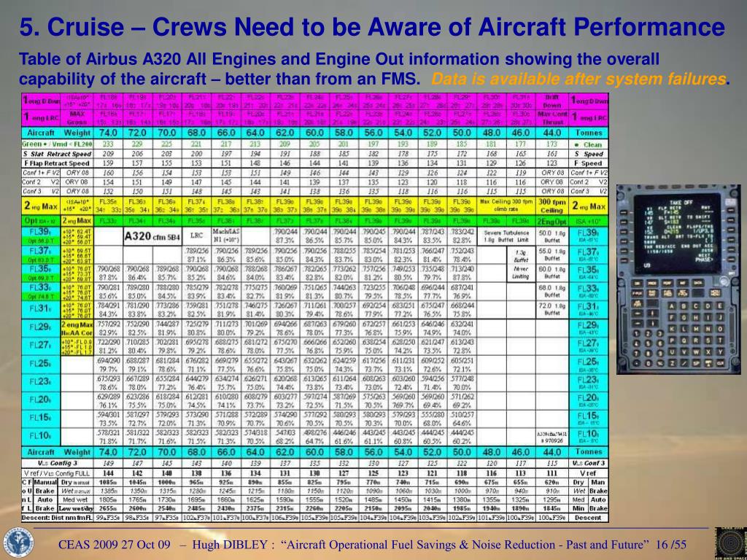Select 'Descent: Dist nm fm FL' row header

pos(57,518)
